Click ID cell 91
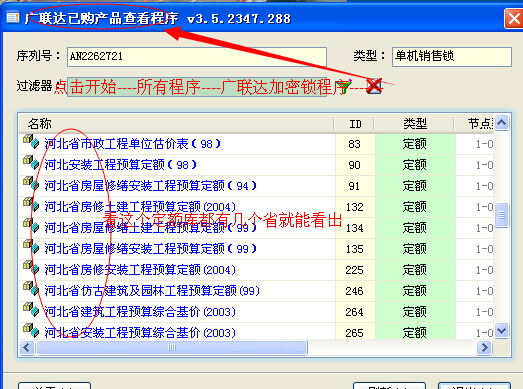 [x=355, y=186]
